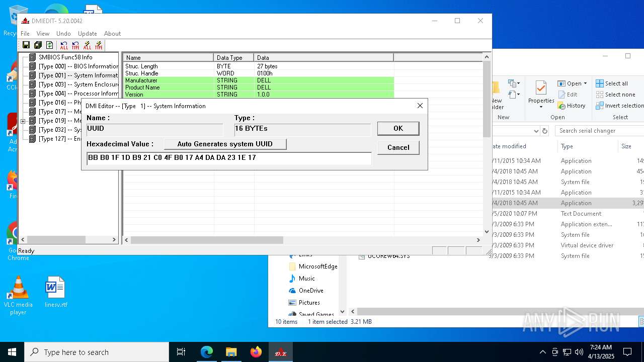Click the Search serial changer field
Screen dimensions: 644x362
pos(600,131)
